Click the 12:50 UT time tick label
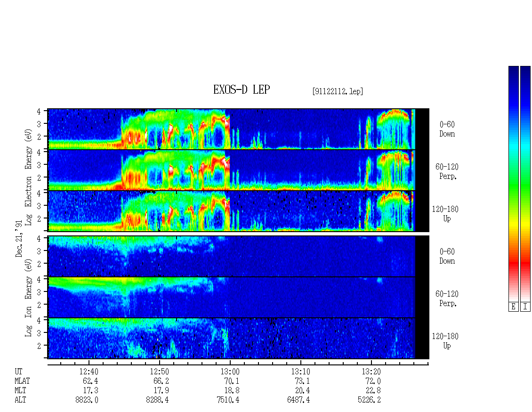 [x=159, y=372]
